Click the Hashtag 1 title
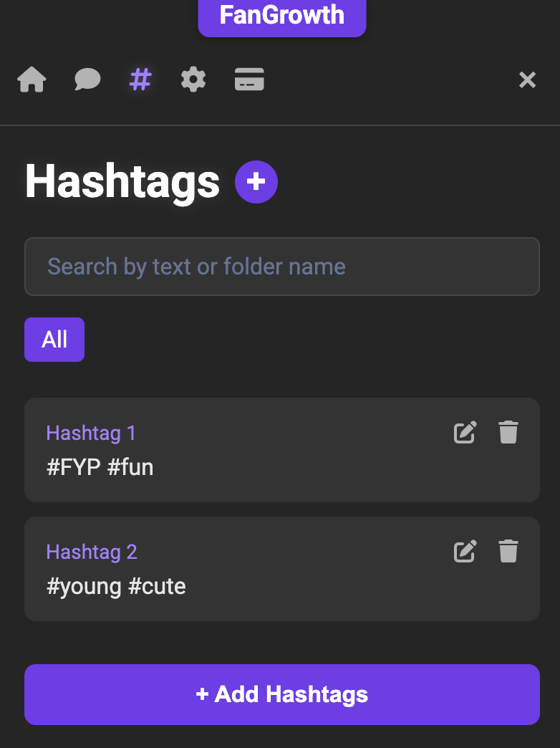Viewport: 560px width, 748px height. coord(91,433)
